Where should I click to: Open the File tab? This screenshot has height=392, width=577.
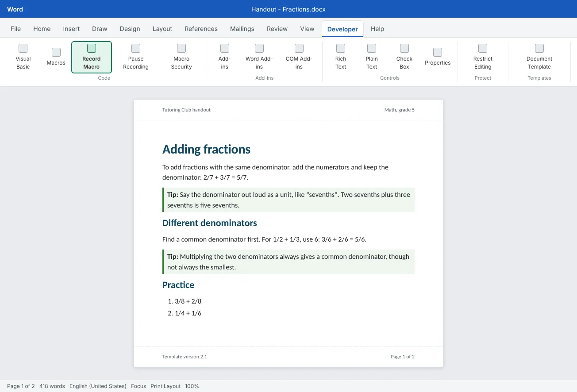(15, 29)
